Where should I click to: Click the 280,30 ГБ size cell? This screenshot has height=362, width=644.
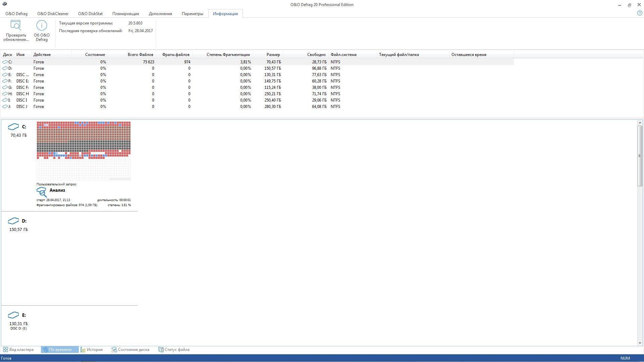272,107
